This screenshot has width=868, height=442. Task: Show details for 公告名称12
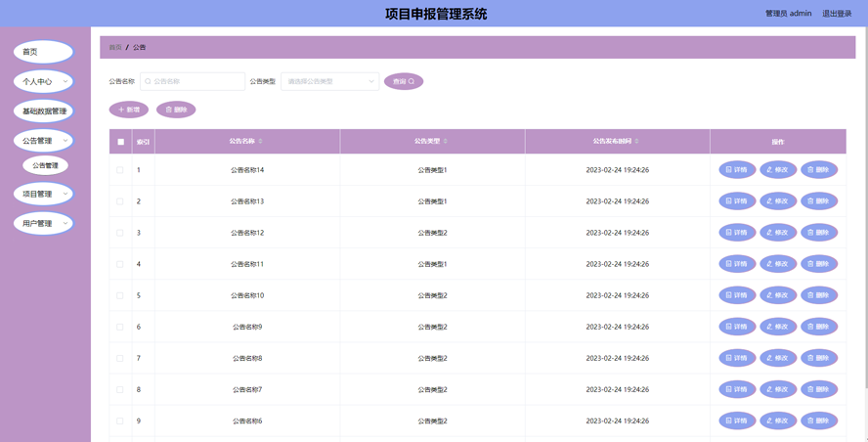coord(737,233)
